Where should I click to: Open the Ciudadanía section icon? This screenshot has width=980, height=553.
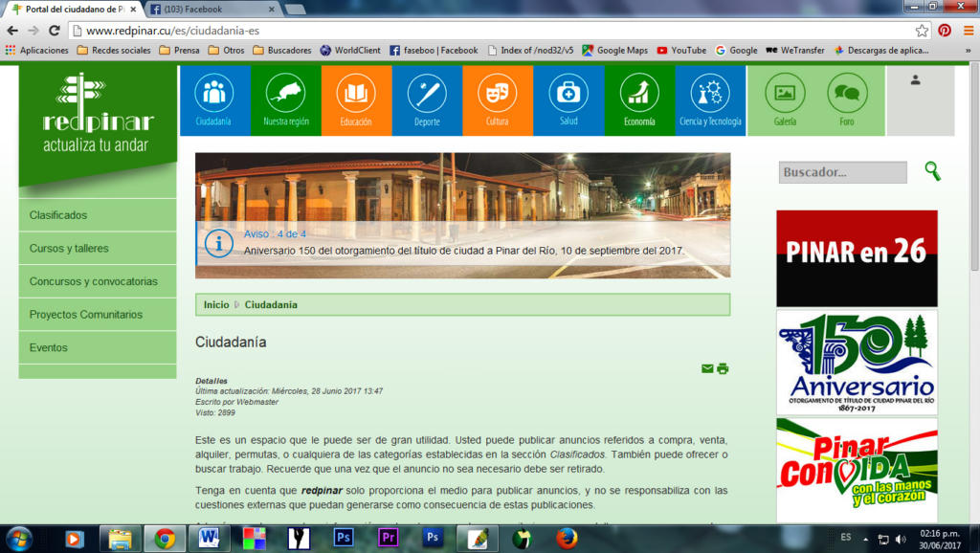point(213,94)
